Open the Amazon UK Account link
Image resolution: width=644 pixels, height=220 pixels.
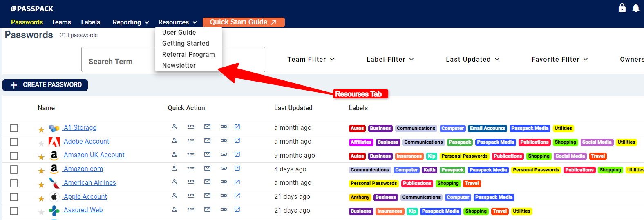[94, 155]
